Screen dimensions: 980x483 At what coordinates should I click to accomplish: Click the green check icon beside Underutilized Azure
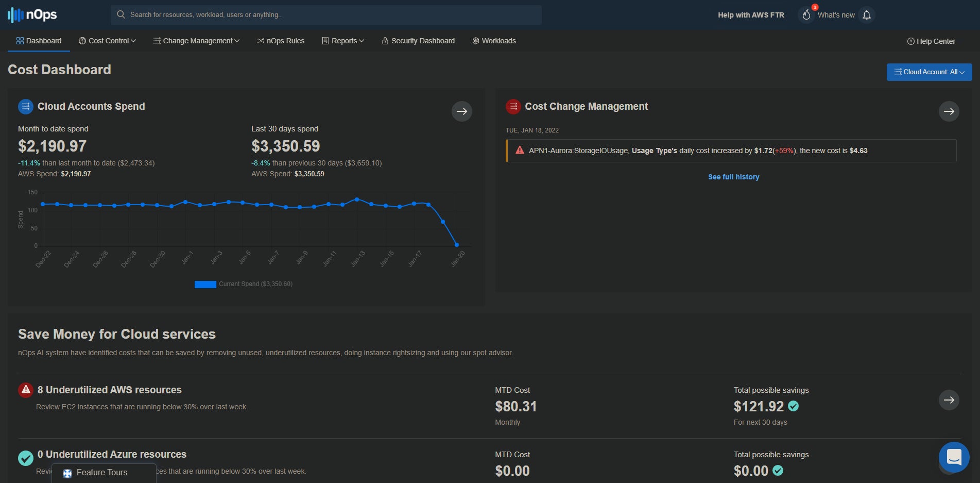pyautogui.click(x=26, y=458)
